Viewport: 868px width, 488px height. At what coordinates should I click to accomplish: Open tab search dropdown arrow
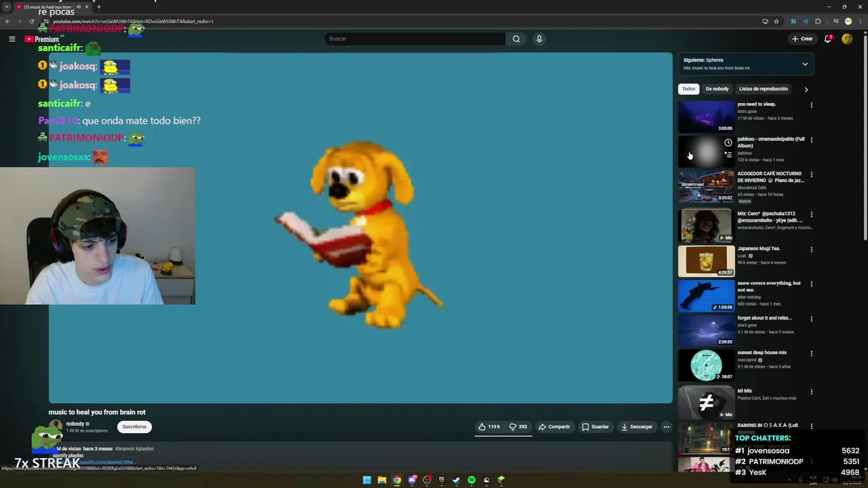[7, 7]
